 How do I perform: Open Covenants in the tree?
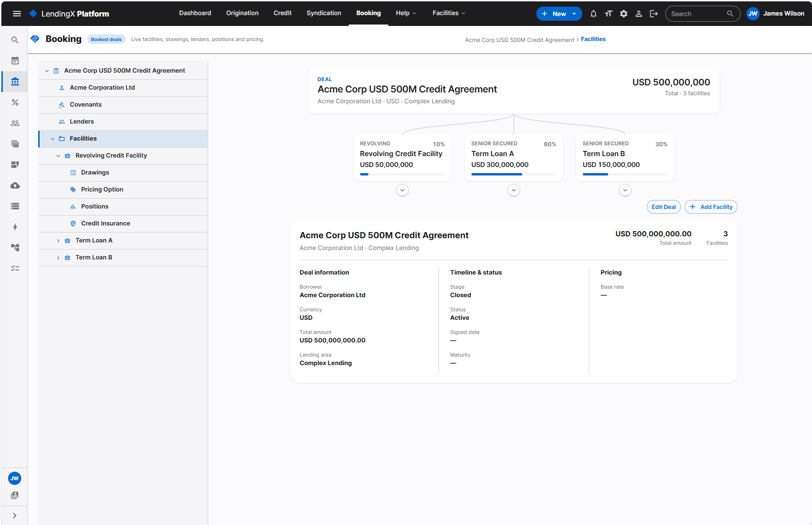pyautogui.click(x=123, y=105)
